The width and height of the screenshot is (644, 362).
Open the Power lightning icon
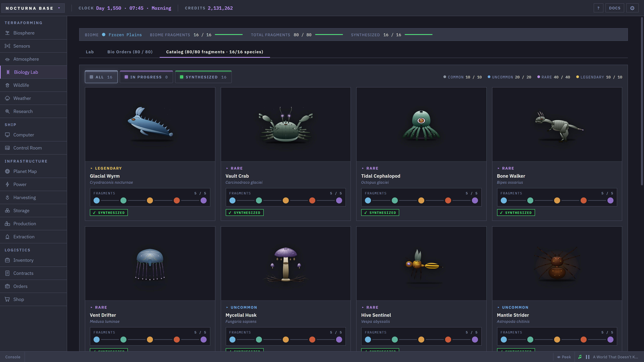click(x=8, y=184)
